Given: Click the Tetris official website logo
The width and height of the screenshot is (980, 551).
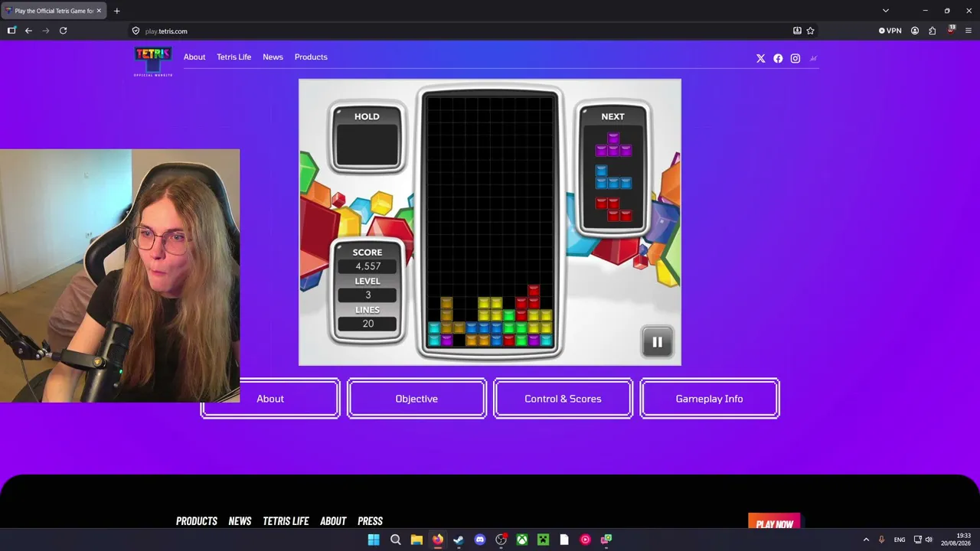Looking at the screenshot, I should click(153, 61).
